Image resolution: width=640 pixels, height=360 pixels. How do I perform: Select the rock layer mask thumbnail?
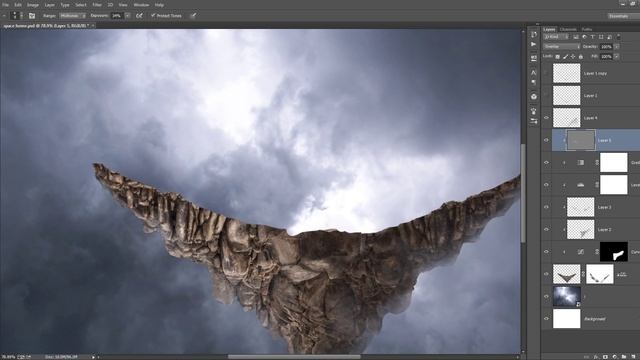600,274
